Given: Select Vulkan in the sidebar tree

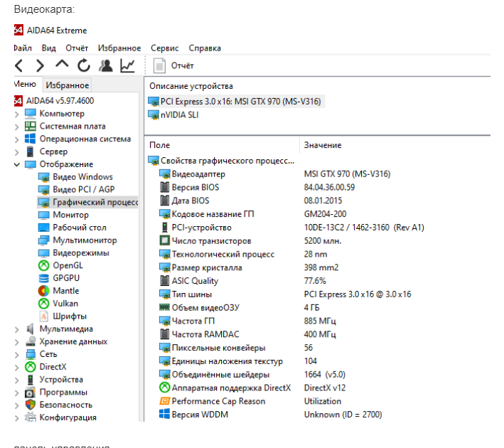Looking at the screenshot, I should [65, 304].
